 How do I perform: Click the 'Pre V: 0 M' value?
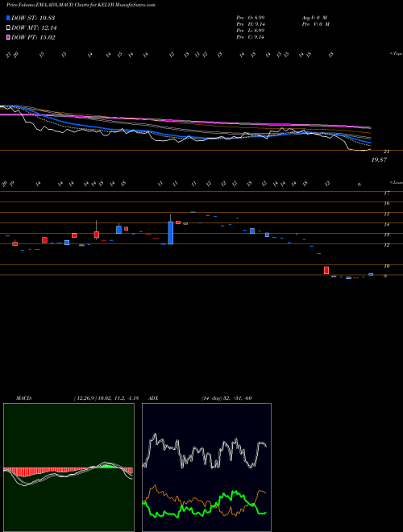[x=316, y=24]
